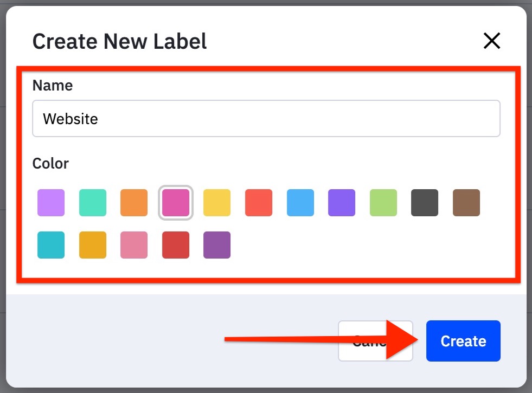Click the Create button
The height and width of the screenshot is (393, 532).
463,341
